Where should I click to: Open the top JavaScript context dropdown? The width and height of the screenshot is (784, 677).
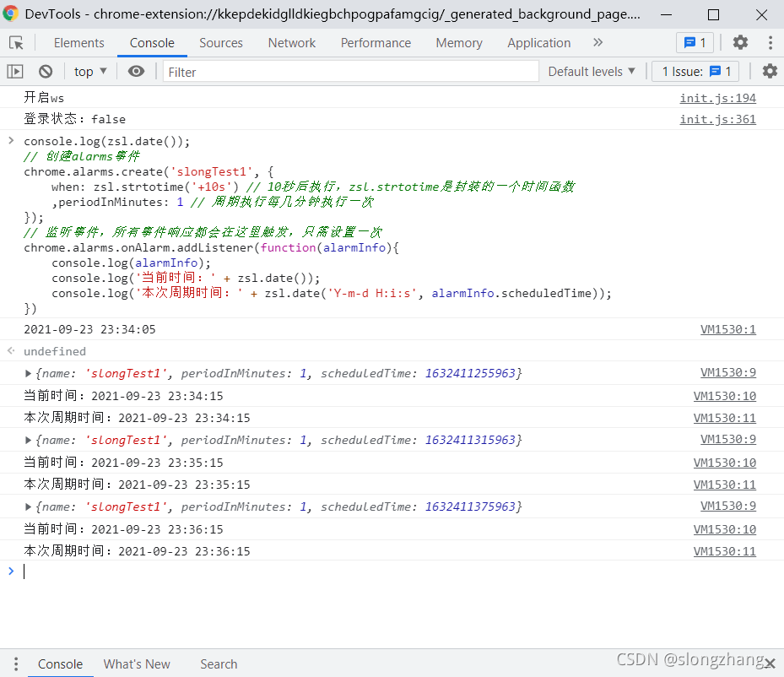coord(90,72)
